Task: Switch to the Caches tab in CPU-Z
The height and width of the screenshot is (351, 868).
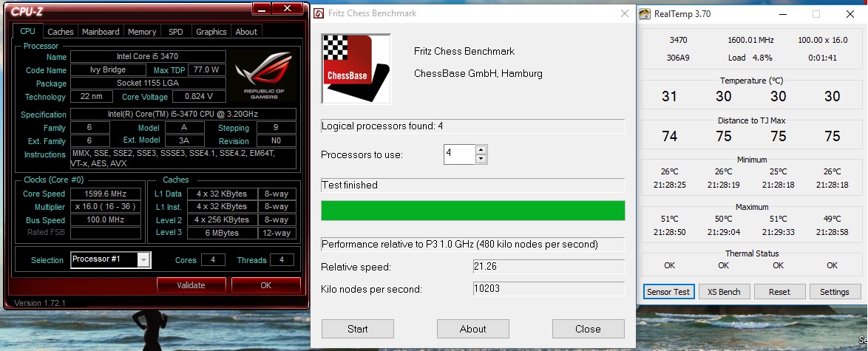Action: 61,32
